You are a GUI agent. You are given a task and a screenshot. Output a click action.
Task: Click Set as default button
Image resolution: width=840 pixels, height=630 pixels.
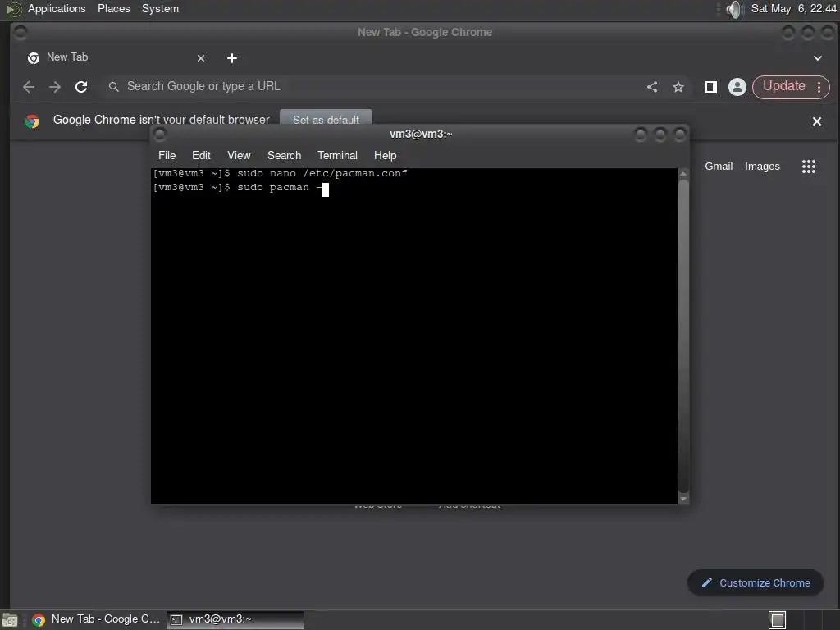point(326,119)
